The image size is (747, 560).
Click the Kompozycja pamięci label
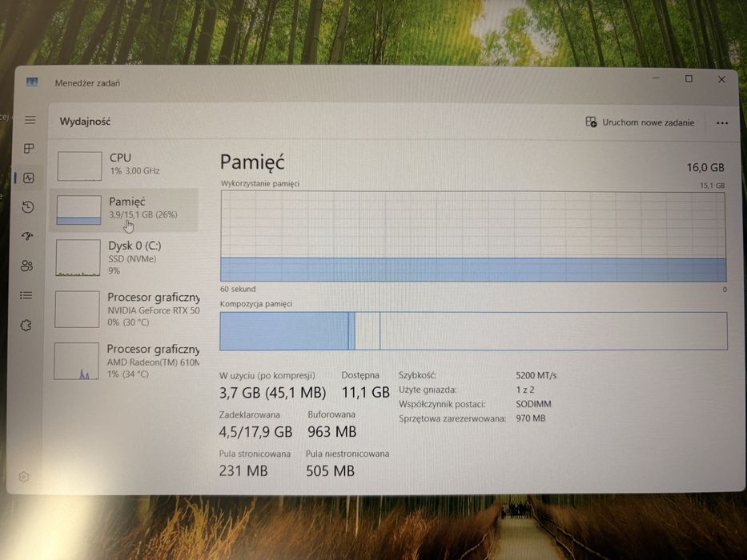click(x=256, y=304)
